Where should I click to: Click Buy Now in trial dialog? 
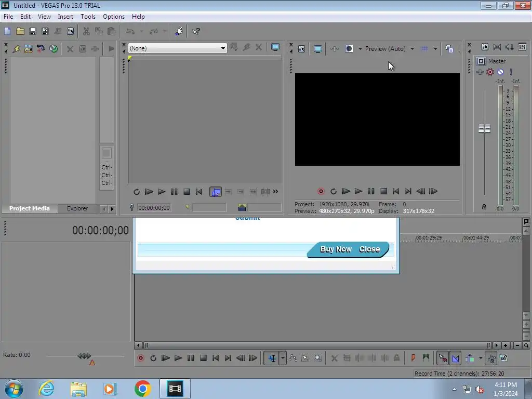tap(336, 249)
